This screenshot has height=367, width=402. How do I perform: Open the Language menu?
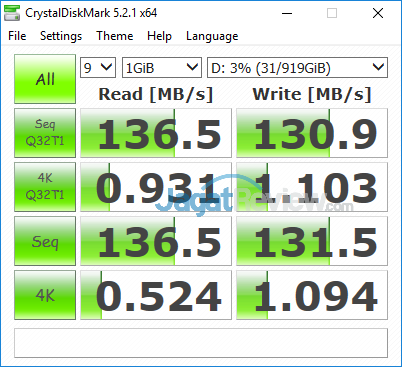(x=212, y=36)
